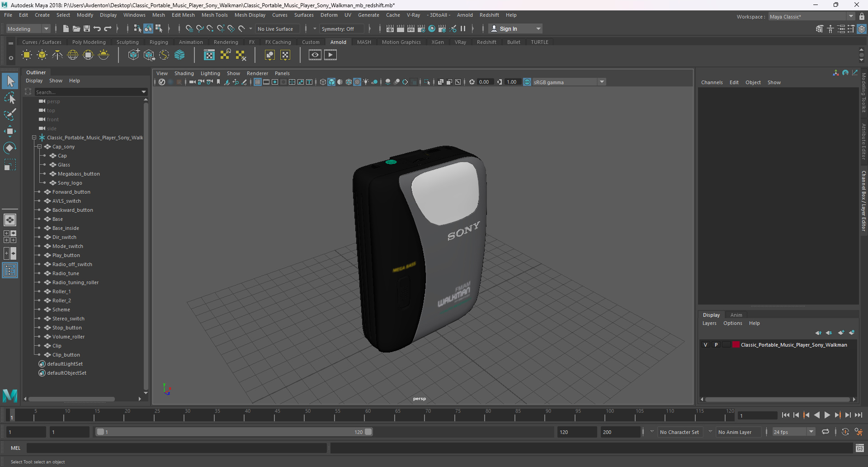The width and height of the screenshot is (868, 467).
Task: Switch to the Poly Modeling shelf tab
Action: point(89,42)
